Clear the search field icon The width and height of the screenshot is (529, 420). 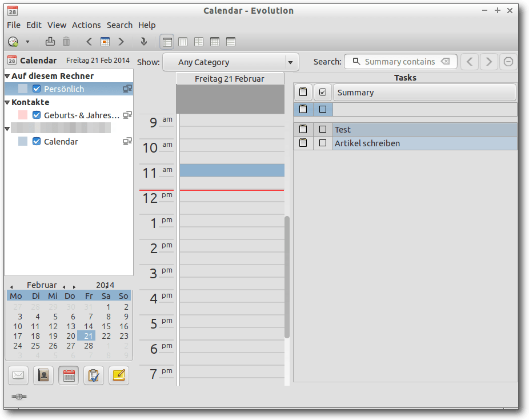pyautogui.click(x=446, y=61)
